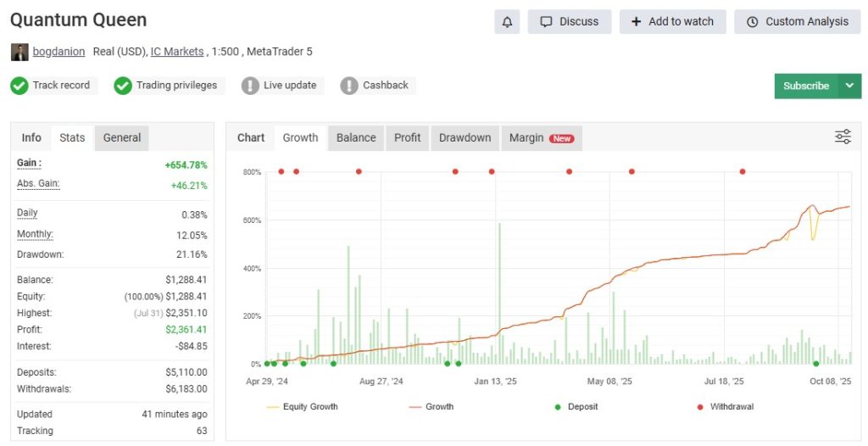Switch chart to Drawdown tab
Image resolution: width=868 pixels, height=446 pixels.
coord(465,137)
